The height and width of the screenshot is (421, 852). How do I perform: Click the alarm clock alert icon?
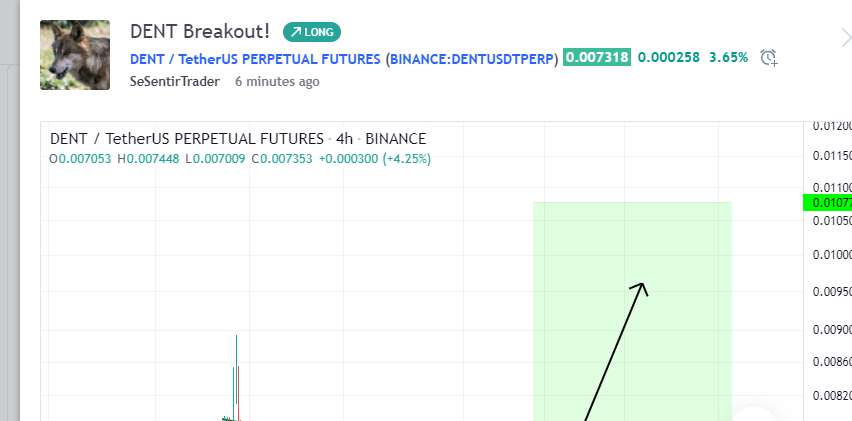tap(768, 58)
